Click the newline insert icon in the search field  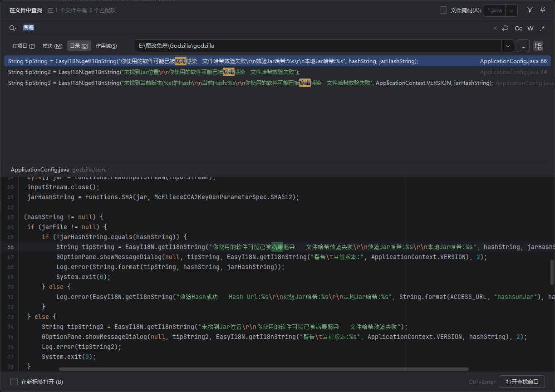click(x=505, y=28)
